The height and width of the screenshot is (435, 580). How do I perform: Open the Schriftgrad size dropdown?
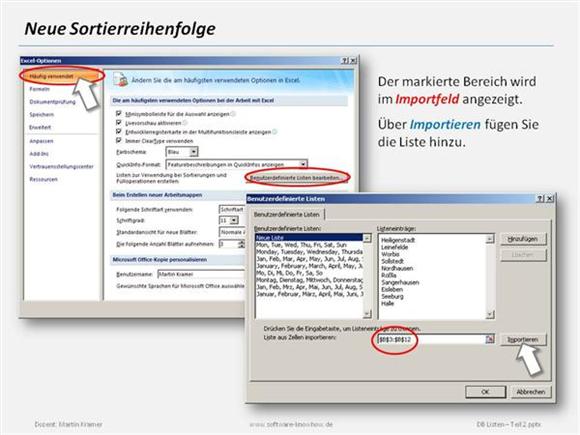point(234,220)
